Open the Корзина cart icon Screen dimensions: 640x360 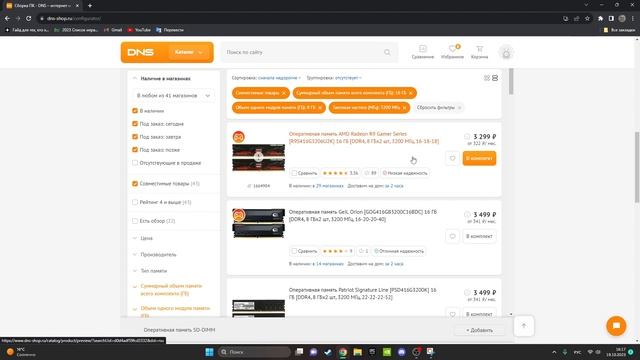click(480, 52)
